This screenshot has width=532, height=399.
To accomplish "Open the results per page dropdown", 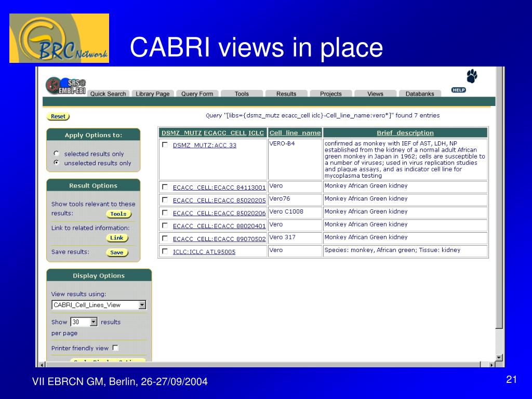I will (x=84, y=322).
